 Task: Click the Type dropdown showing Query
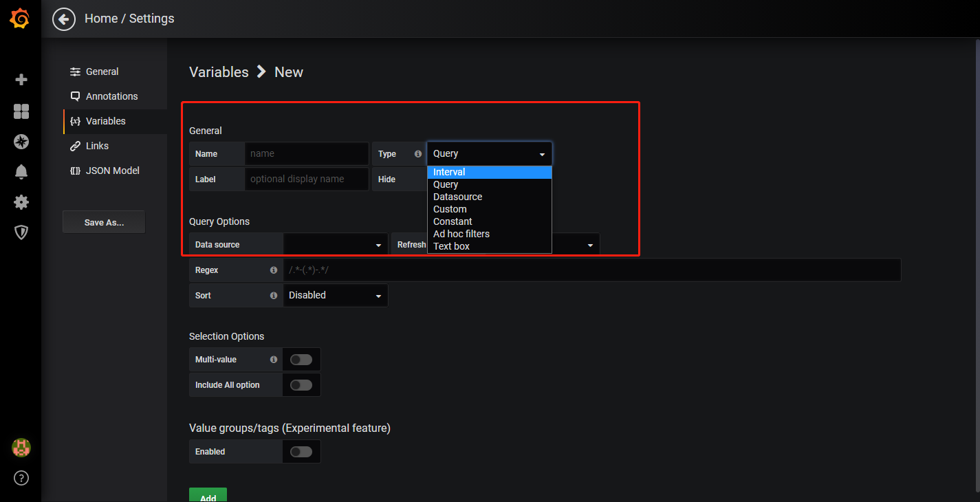(x=490, y=154)
